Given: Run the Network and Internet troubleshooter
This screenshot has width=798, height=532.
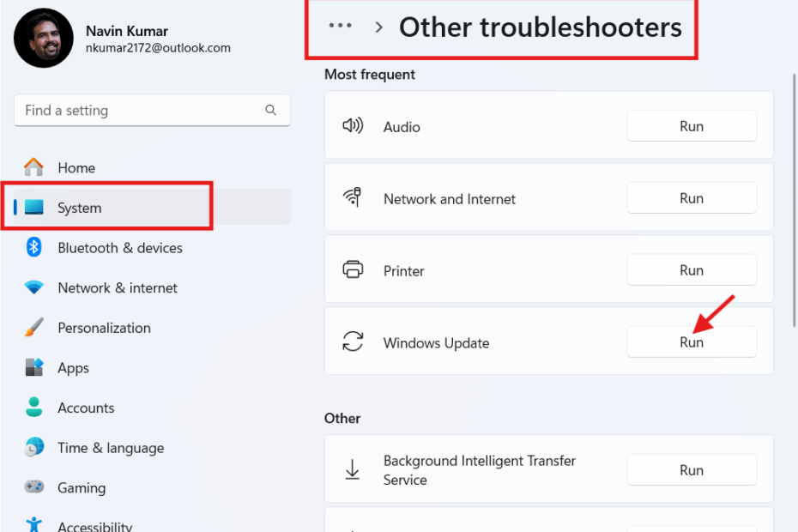Looking at the screenshot, I should point(691,197).
